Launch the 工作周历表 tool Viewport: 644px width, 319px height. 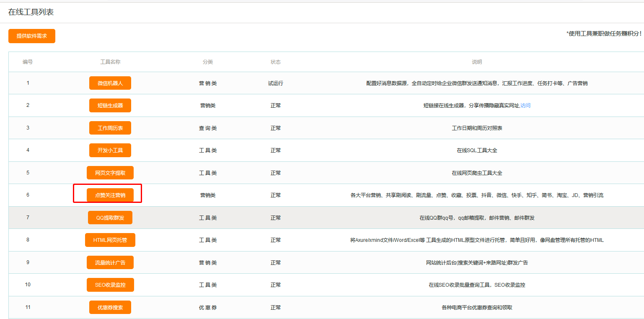110,128
